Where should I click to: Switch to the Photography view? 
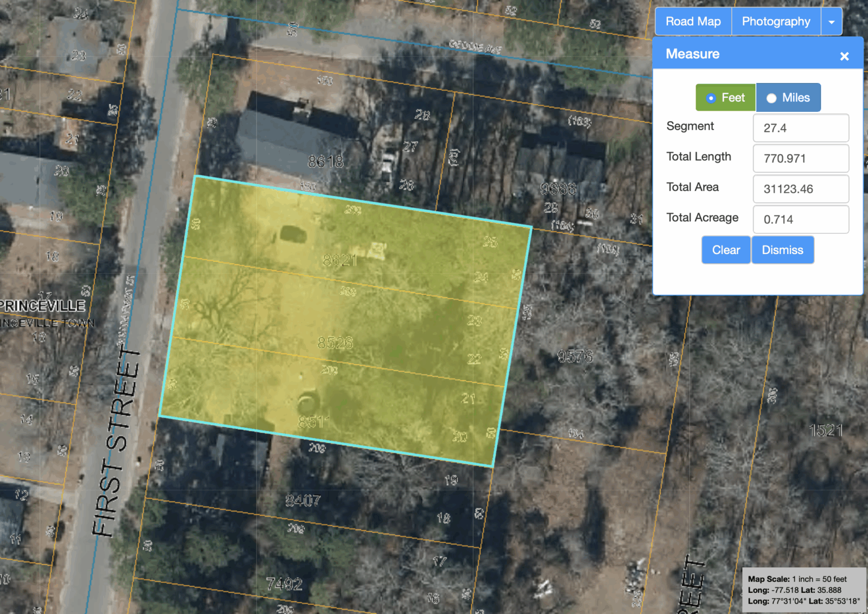tap(776, 22)
